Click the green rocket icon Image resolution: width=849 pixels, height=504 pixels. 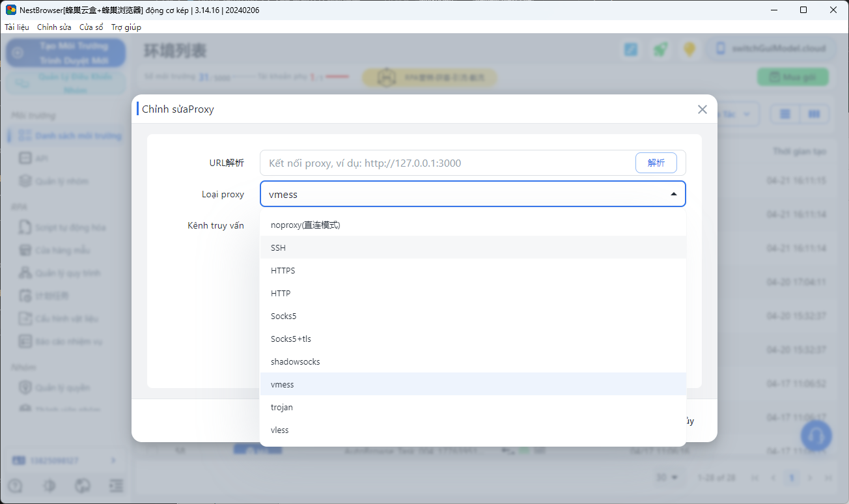(x=660, y=49)
